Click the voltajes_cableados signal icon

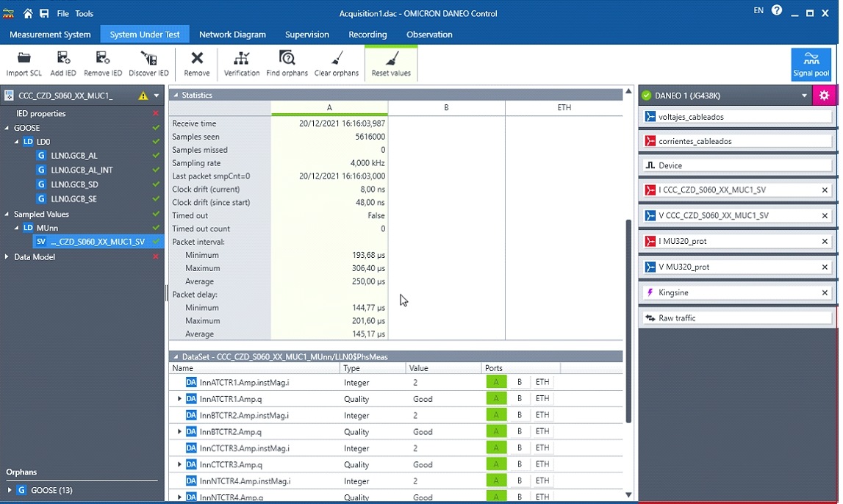click(650, 117)
